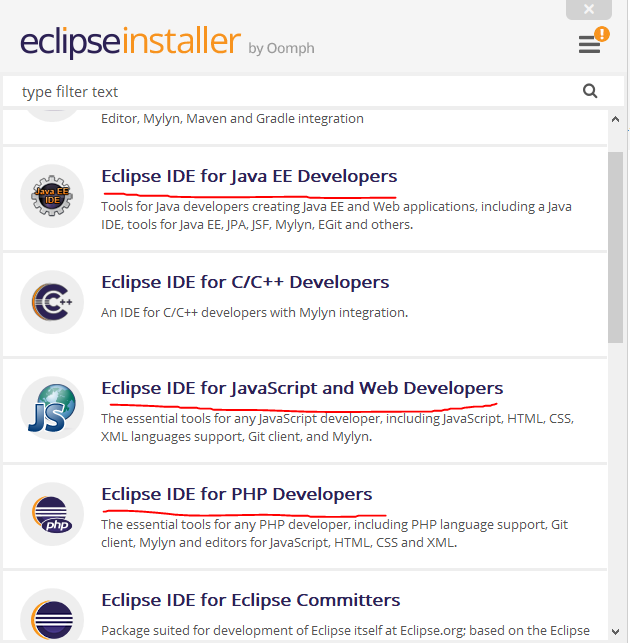This screenshot has width=630, height=643.
Task: Open the hamburger menu with notification badge
Action: [593, 41]
